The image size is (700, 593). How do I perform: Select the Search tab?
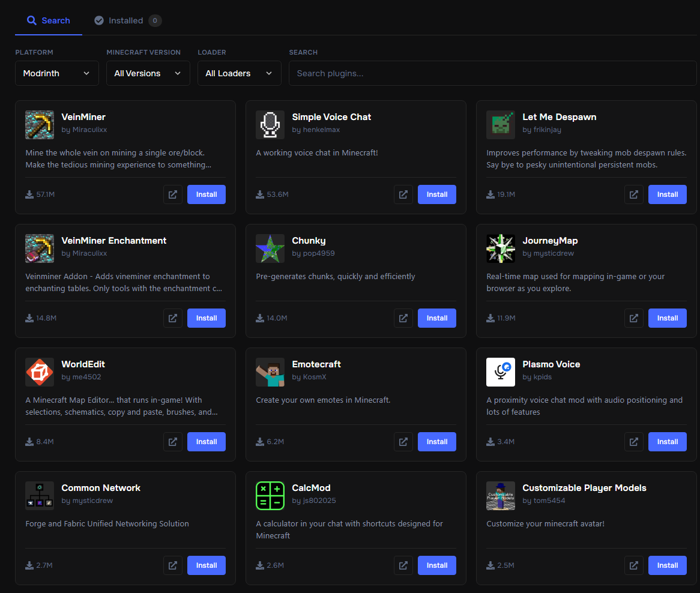pos(49,20)
